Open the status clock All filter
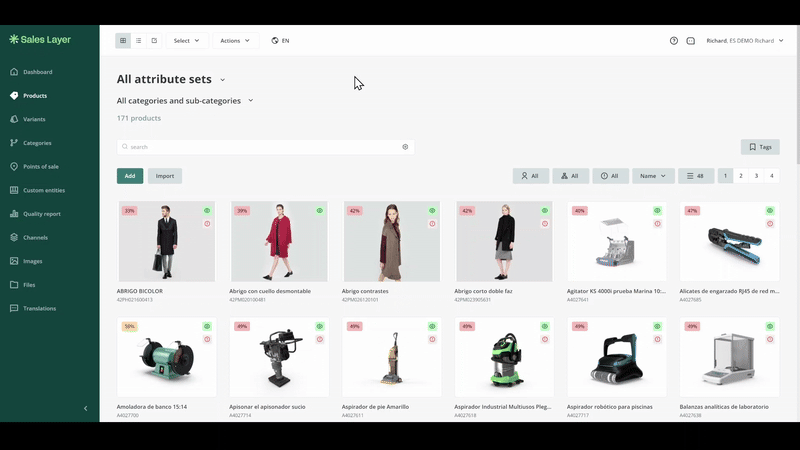This screenshot has height=450, width=800. (610, 176)
